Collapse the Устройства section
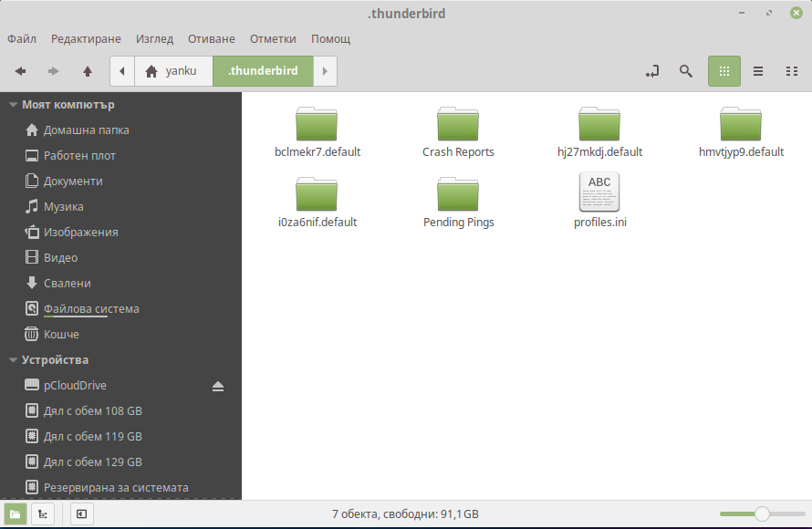 tap(14, 359)
